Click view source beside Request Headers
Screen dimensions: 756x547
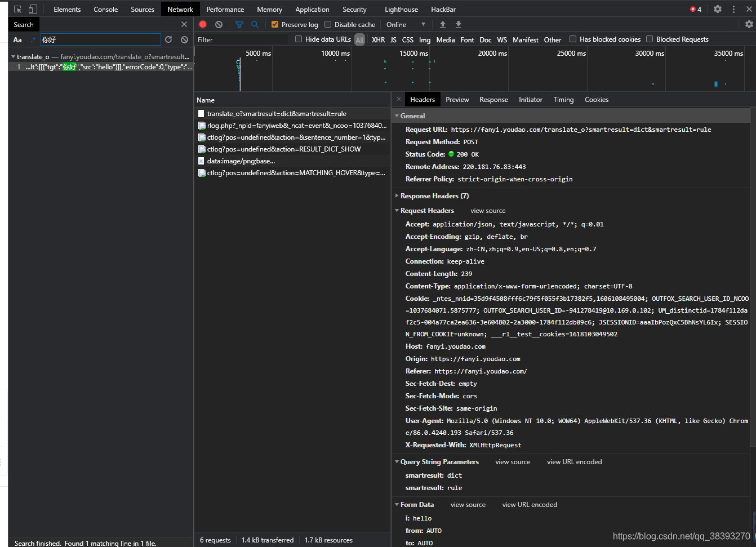point(488,211)
